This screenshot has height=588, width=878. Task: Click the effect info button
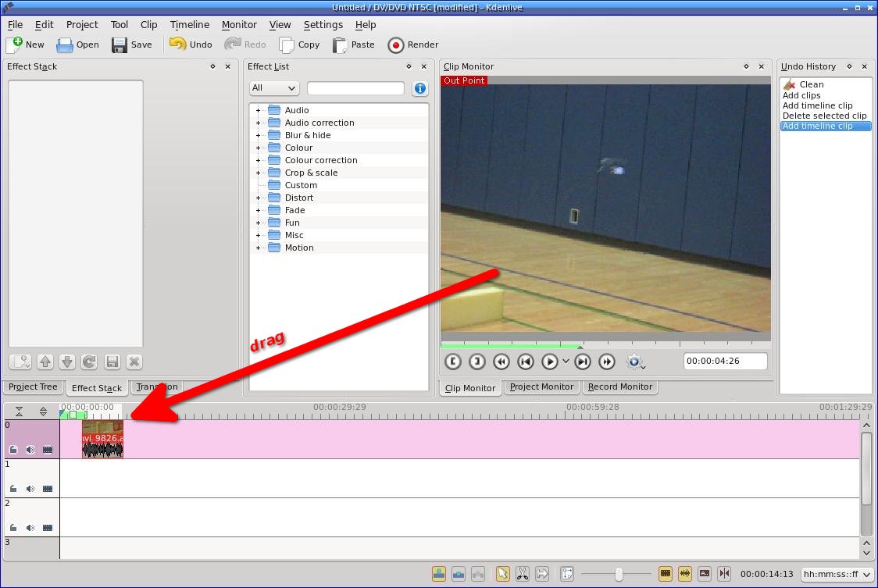[419, 88]
